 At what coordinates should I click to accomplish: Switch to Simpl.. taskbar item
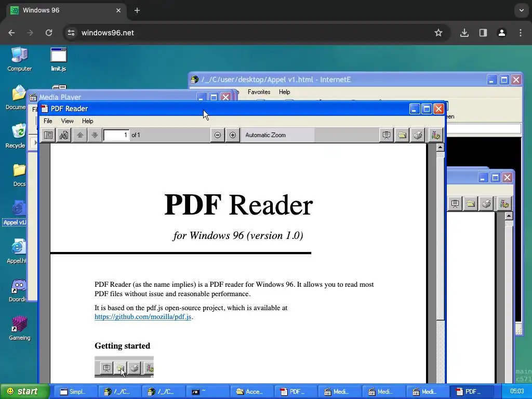(75, 392)
